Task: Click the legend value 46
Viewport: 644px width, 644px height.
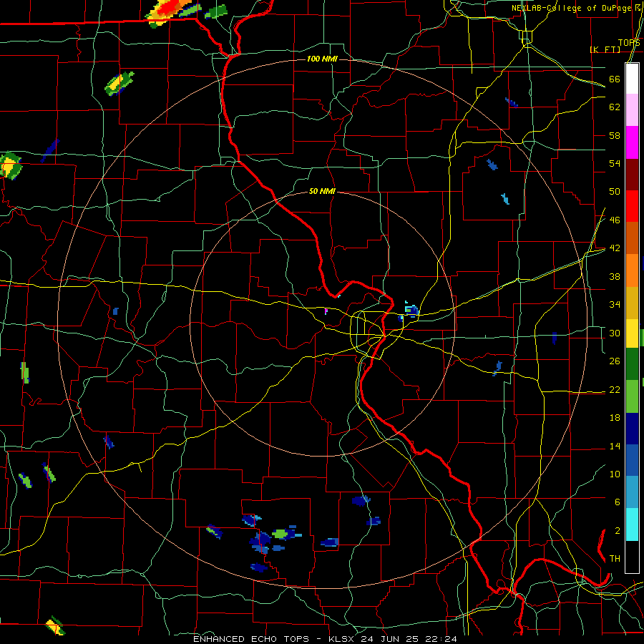Action: [x=615, y=220]
